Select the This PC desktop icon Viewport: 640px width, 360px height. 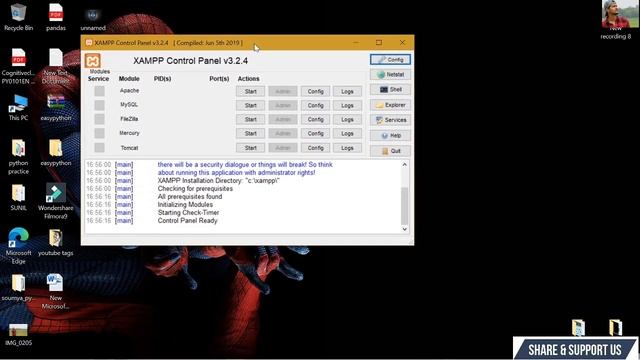18,107
